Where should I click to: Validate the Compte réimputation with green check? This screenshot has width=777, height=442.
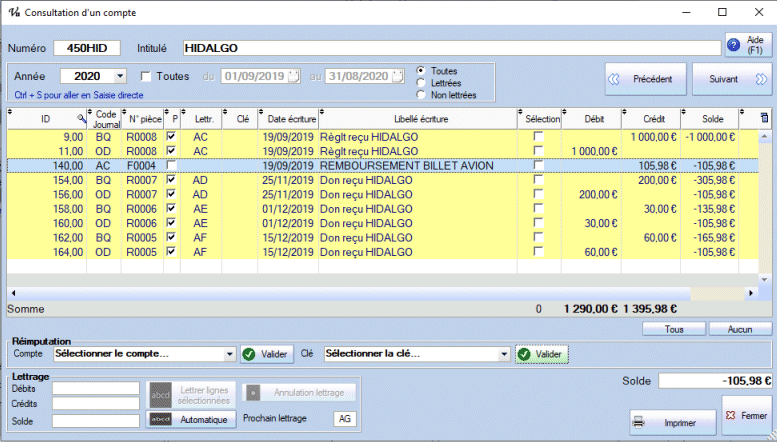(266, 353)
